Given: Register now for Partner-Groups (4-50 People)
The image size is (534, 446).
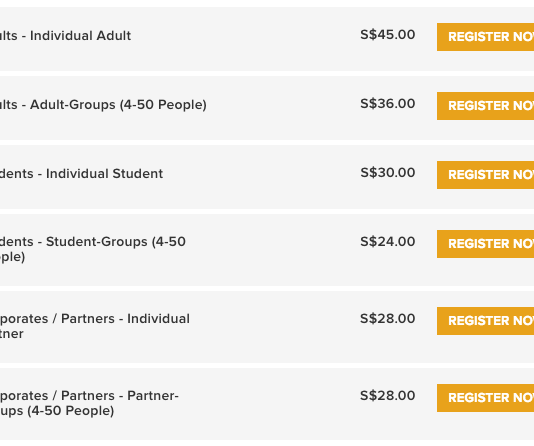Looking at the screenshot, I should point(485,398).
